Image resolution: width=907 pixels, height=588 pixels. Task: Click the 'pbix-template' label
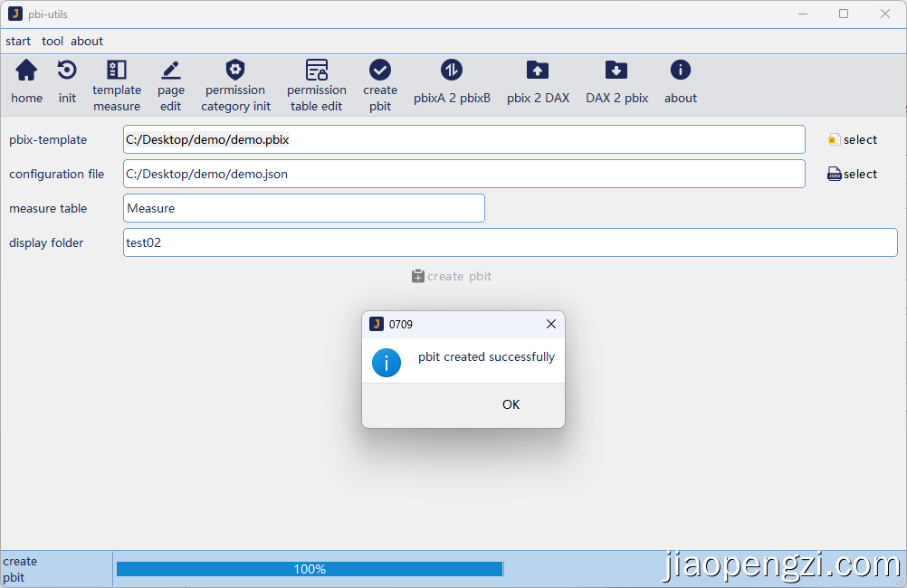coord(48,139)
